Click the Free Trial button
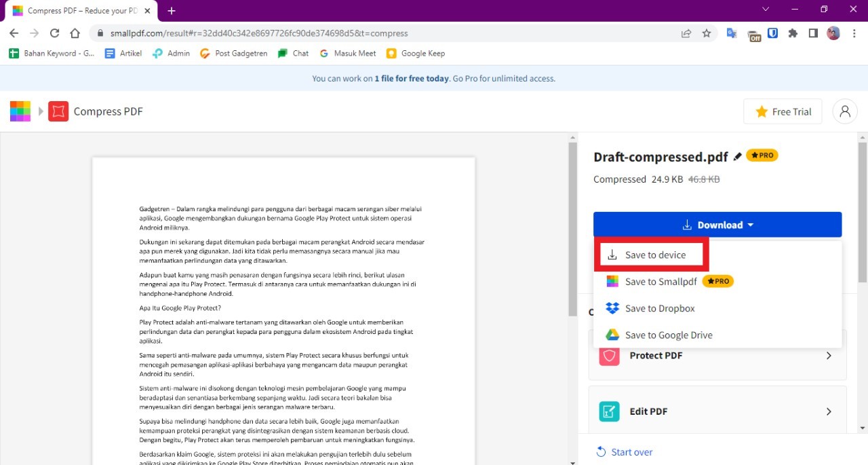 point(783,111)
